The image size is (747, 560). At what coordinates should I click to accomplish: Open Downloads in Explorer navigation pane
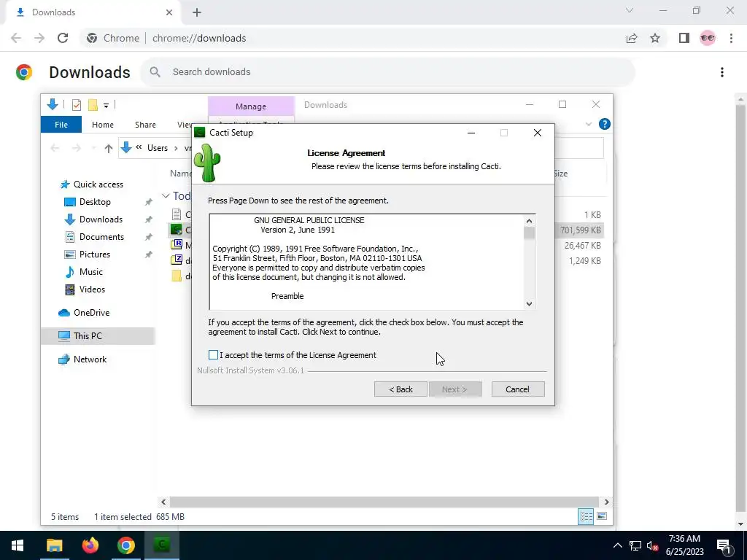point(101,219)
